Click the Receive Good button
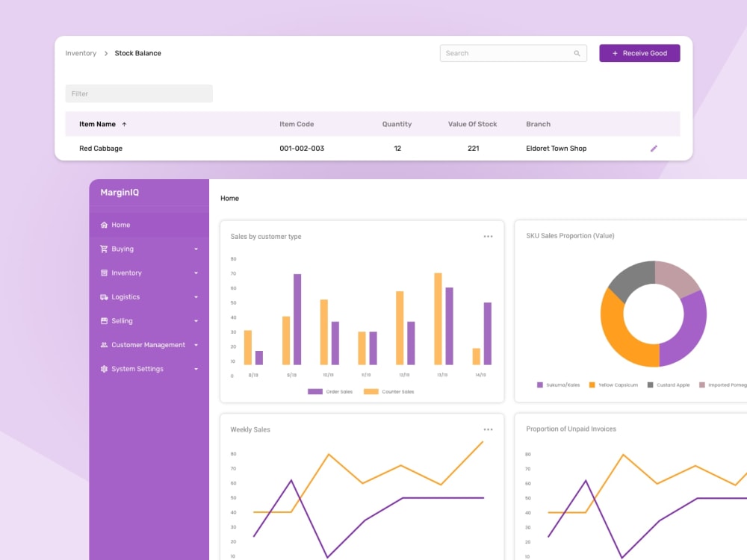This screenshot has height=560, width=747. (639, 53)
